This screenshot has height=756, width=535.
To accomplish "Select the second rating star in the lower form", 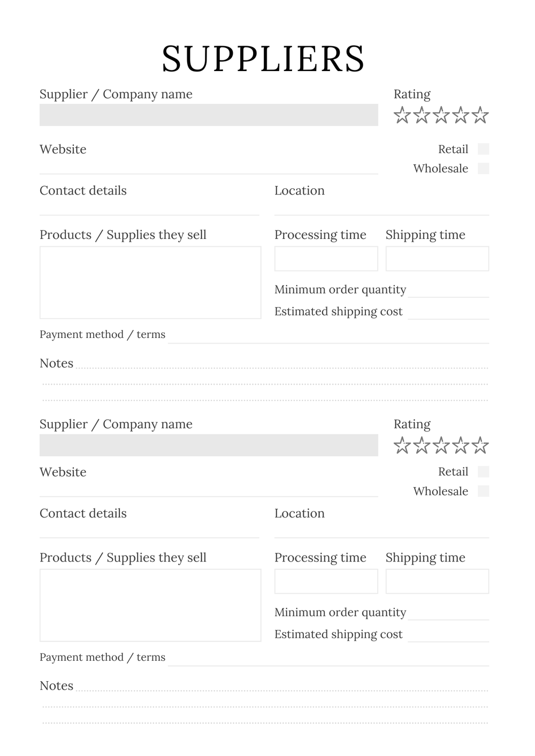I will [422, 445].
